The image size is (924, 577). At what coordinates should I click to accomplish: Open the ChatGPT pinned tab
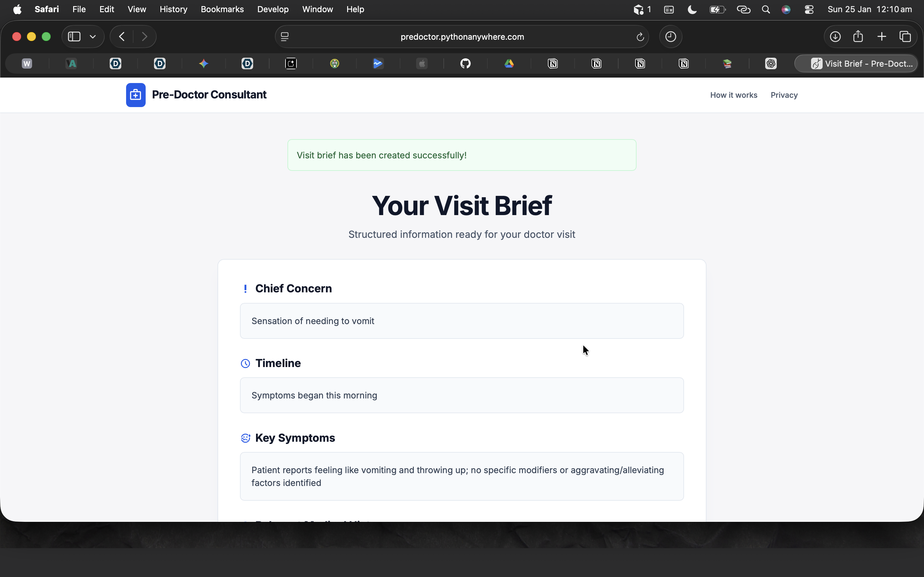click(x=771, y=64)
